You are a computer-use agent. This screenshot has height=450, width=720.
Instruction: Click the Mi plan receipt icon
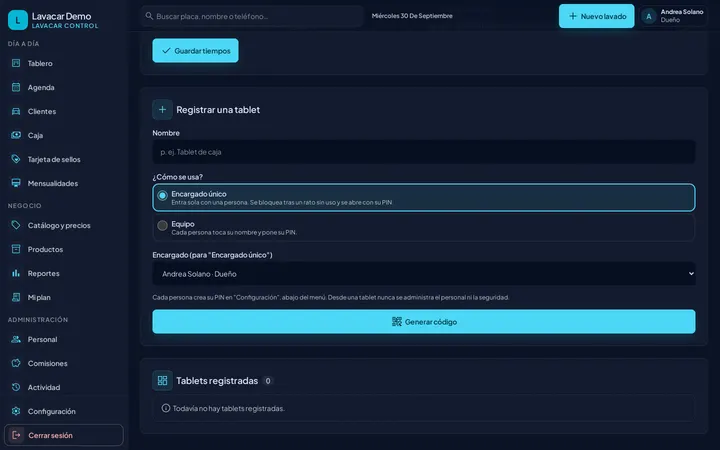coord(16,297)
